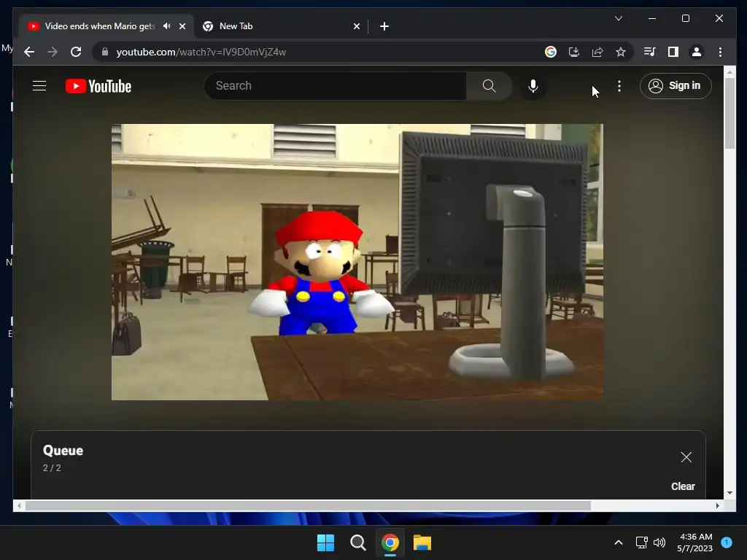Open the volume speaker icon in the tray
The height and width of the screenshot is (560, 747).
659,542
